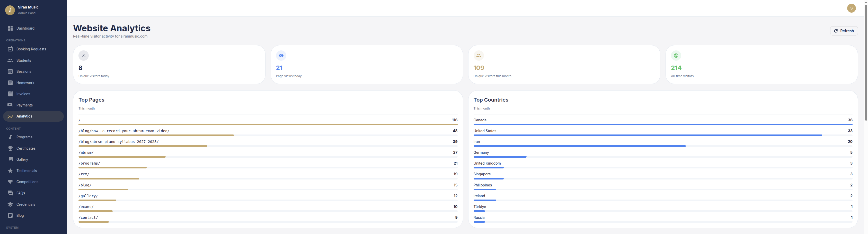The image size is (868, 234).
Task: Click the globe icon on all-time visitors card
Action: click(676, 56)
